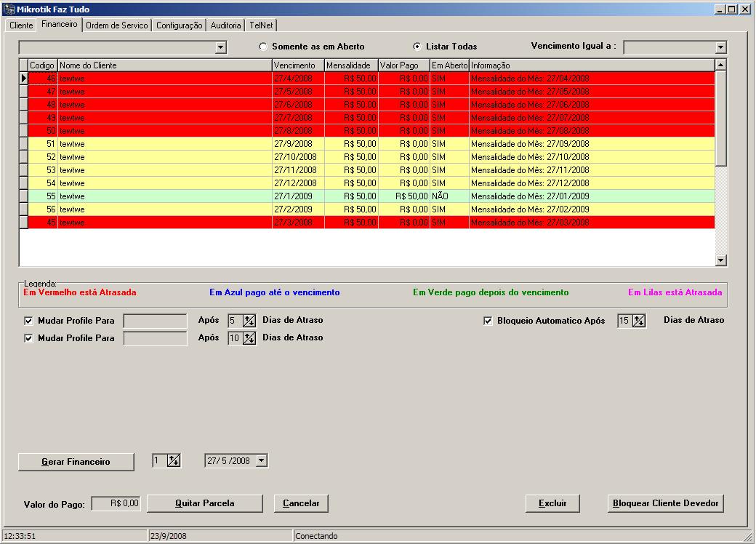
Task: Switch to the Cliente tab
Action: pos(21,25)
